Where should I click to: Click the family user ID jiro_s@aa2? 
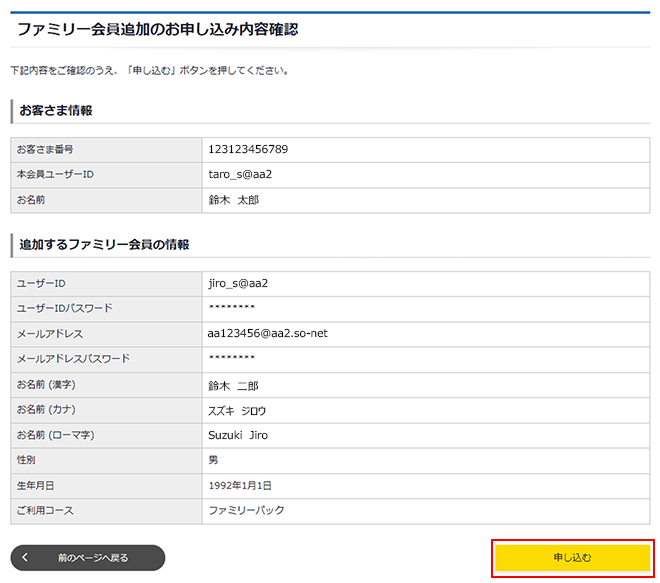(x=238, y=283)
